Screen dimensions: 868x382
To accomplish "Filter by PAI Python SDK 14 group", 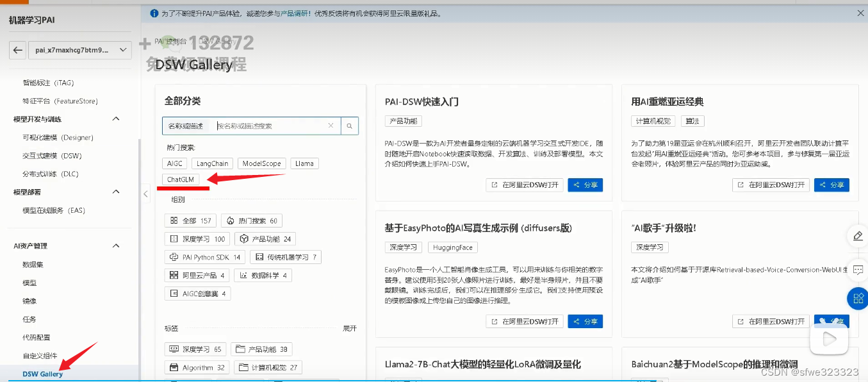I will [204, 257].
